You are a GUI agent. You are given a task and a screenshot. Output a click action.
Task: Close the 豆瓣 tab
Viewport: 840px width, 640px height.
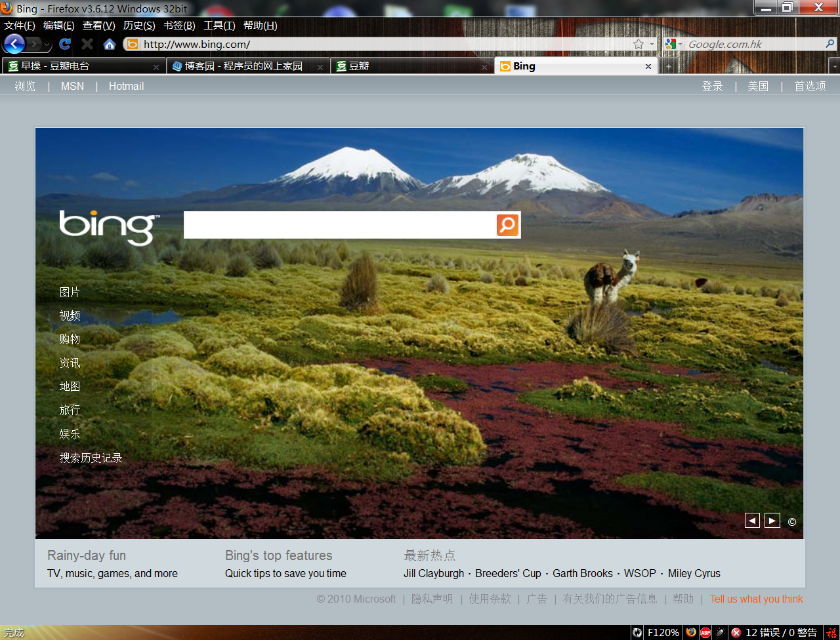tap(484, 67)
